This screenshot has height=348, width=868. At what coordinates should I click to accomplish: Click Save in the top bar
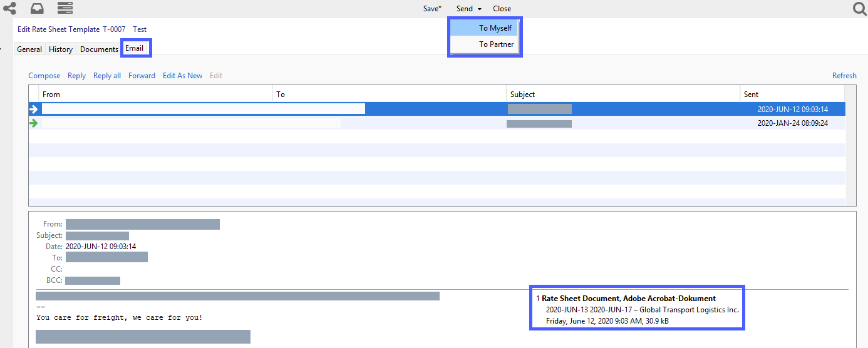(x=432, y=9)
